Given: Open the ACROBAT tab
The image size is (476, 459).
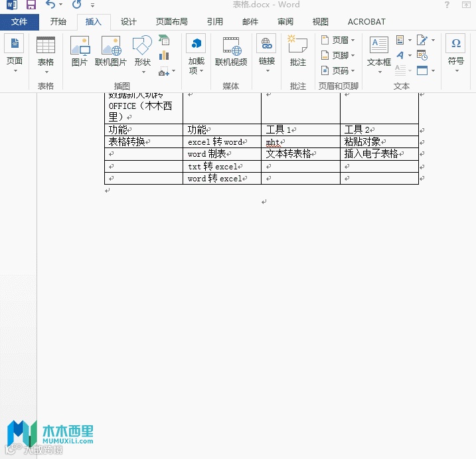Looking at the screenshot, I should pos(366,22).
